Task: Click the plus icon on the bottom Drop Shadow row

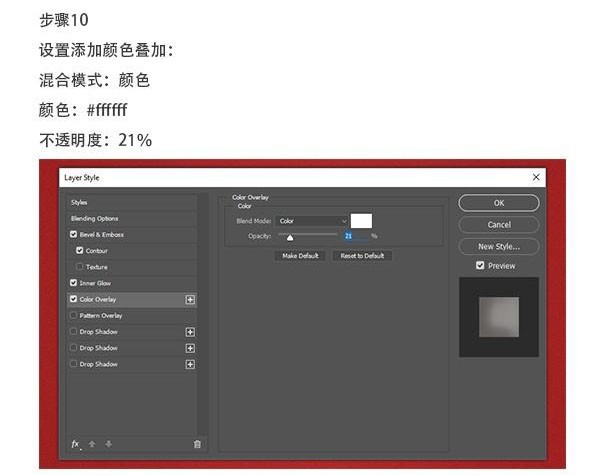Action: pos(190,364)
